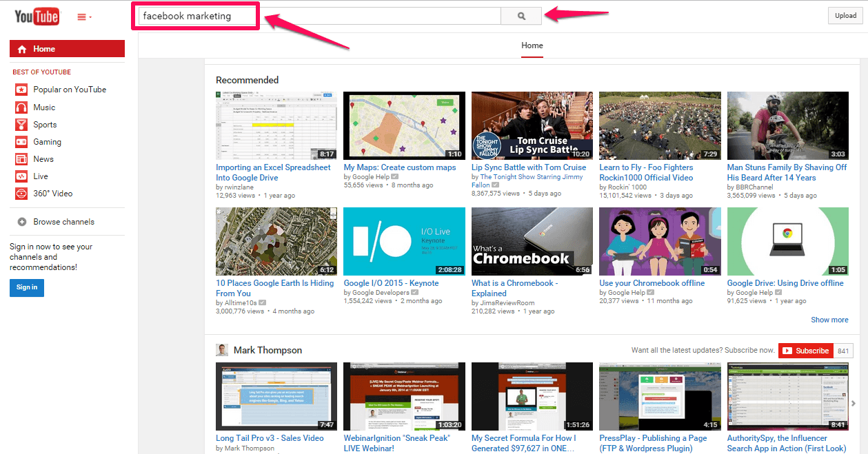Click the Music headphones icon
This screenshot has height=454, width=868.
pyautogui.click(x=21, y=107)
